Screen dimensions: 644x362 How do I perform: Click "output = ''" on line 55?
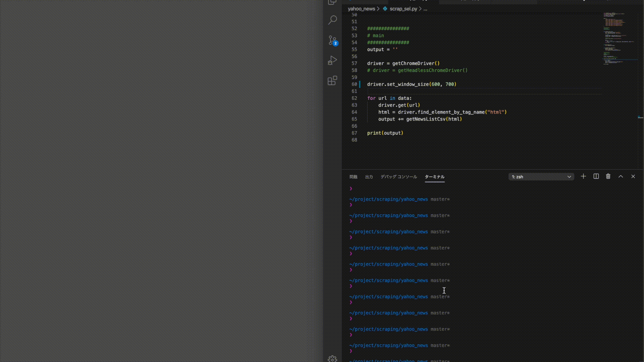coord(382,50)
